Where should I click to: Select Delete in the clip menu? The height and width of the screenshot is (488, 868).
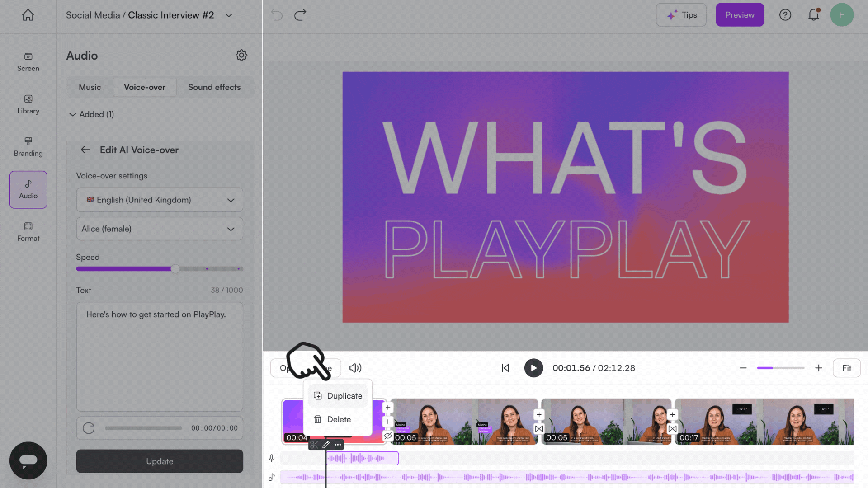(339, 419)
